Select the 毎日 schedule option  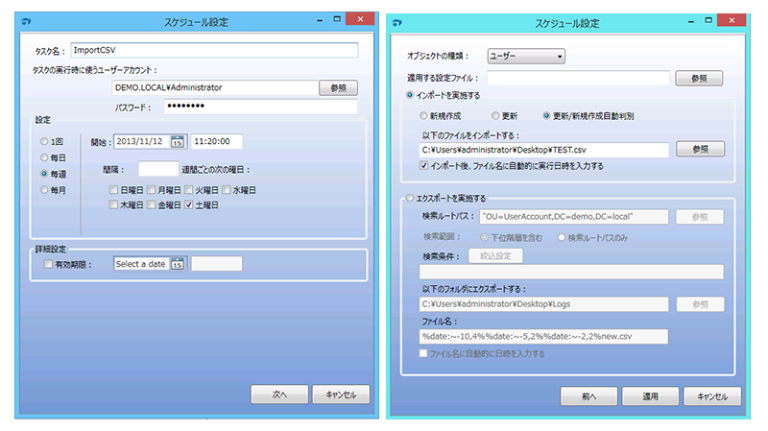point(45,157)
